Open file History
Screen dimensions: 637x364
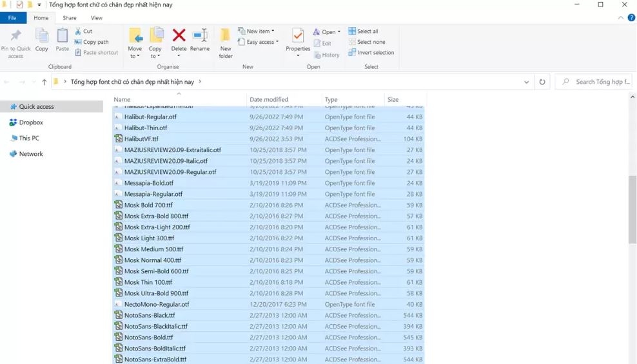click(327, 55)
